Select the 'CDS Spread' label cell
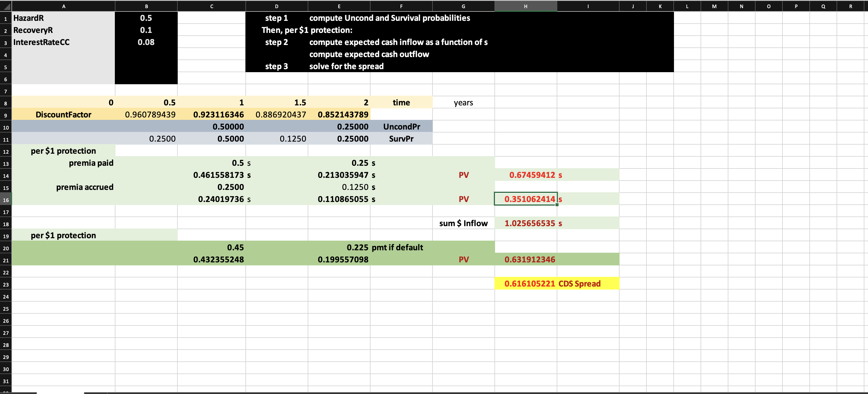The width and height of the screenshot is (868, 394). click(x=588, y=283)
